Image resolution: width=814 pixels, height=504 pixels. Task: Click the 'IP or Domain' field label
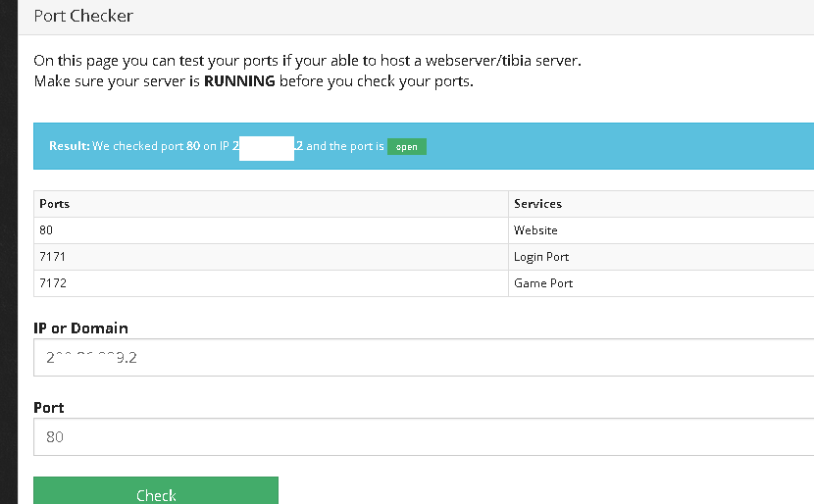(x=80, y=328)
